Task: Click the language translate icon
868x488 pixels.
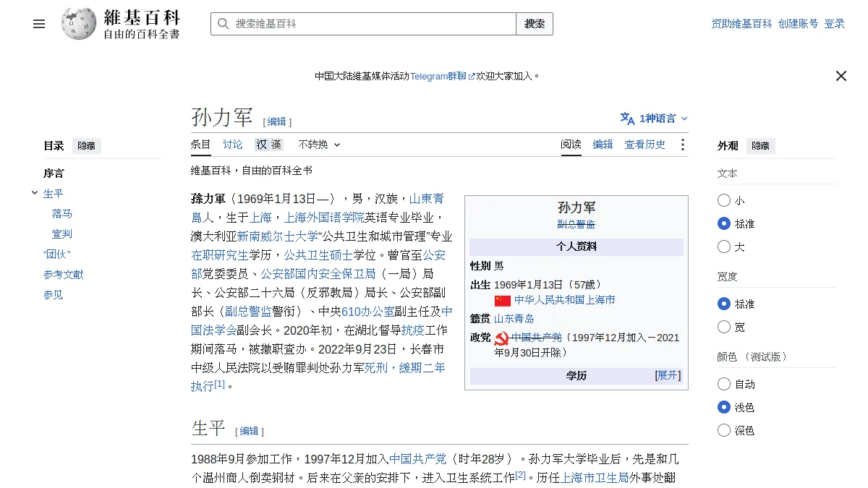Action: (x=627, y=119)
